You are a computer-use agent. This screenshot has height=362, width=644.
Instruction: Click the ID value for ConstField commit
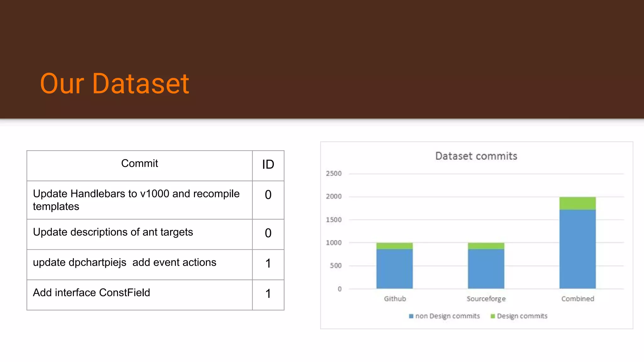point(268,294)
